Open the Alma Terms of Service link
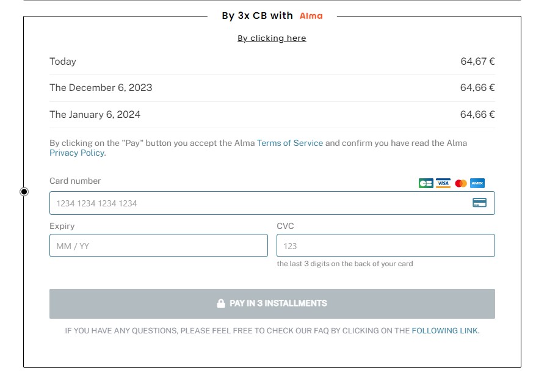The image size is (547, 392). pos(290,143)
